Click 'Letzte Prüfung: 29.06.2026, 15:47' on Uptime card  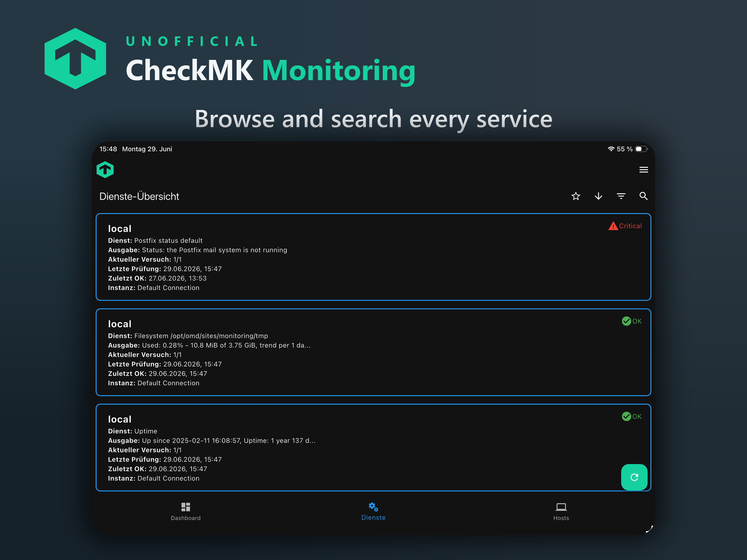[x=165, y=459]
